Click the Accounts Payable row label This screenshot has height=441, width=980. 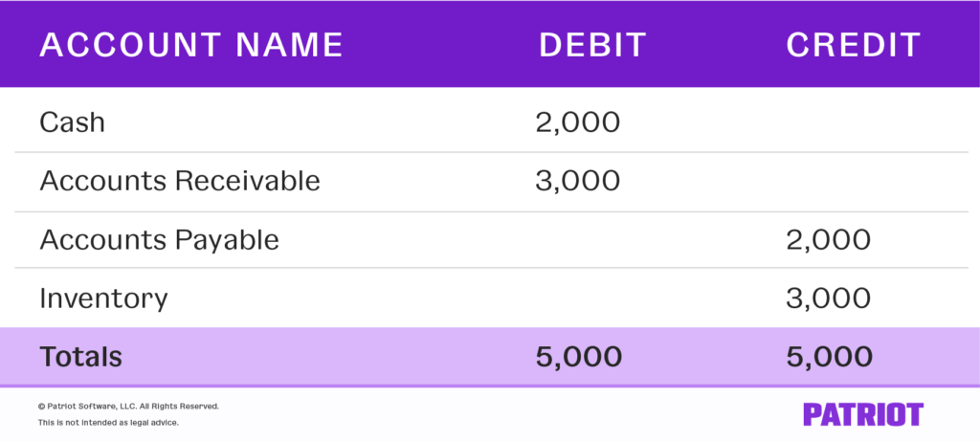(159, 239)
